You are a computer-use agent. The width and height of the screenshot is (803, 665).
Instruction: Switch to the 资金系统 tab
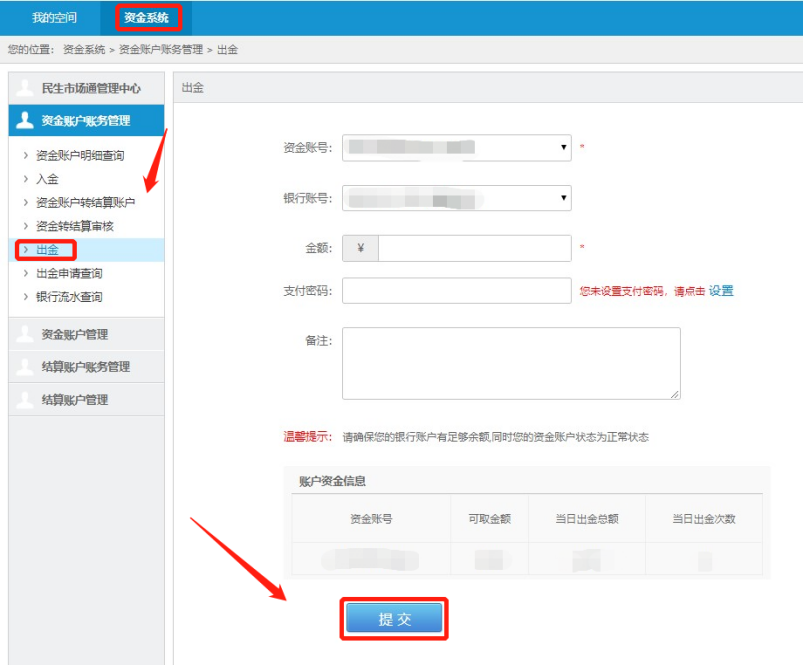[x=147, y=17]
